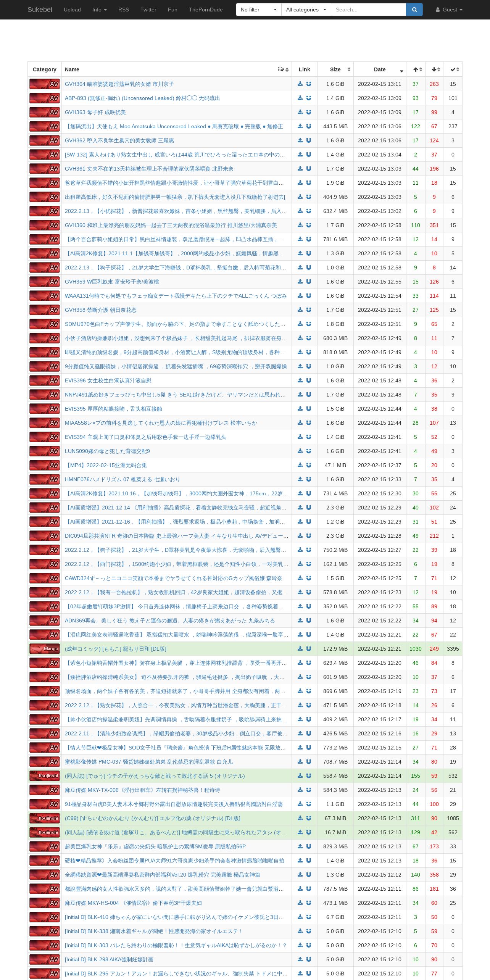Image resolution: width=490 pixels, height=980 pixels.
Task: Click AV category icon in GVH361 row
Action: click(x=45, y=169)
